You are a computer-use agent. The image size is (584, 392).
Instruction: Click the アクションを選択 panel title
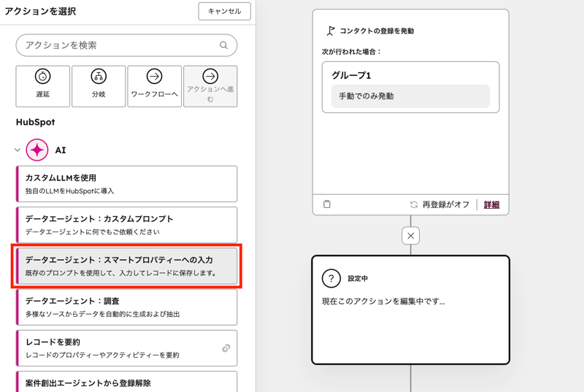point(40,12)
